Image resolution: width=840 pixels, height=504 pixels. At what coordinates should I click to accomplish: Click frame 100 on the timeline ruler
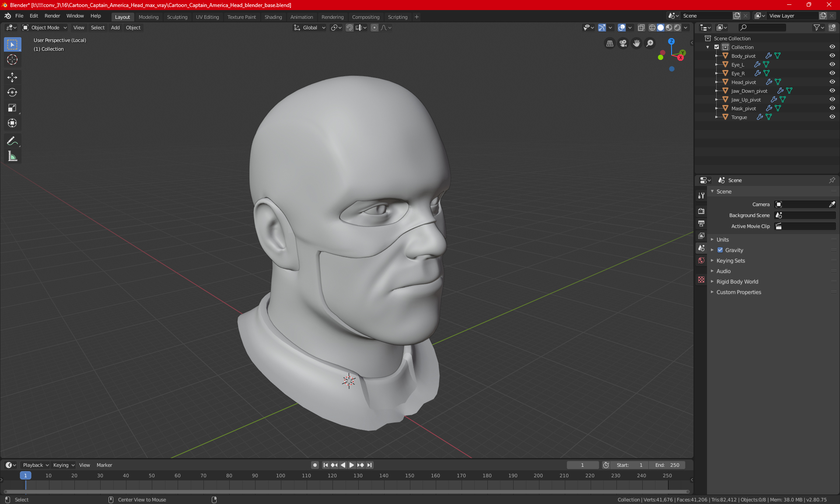[x=280, y=476]
